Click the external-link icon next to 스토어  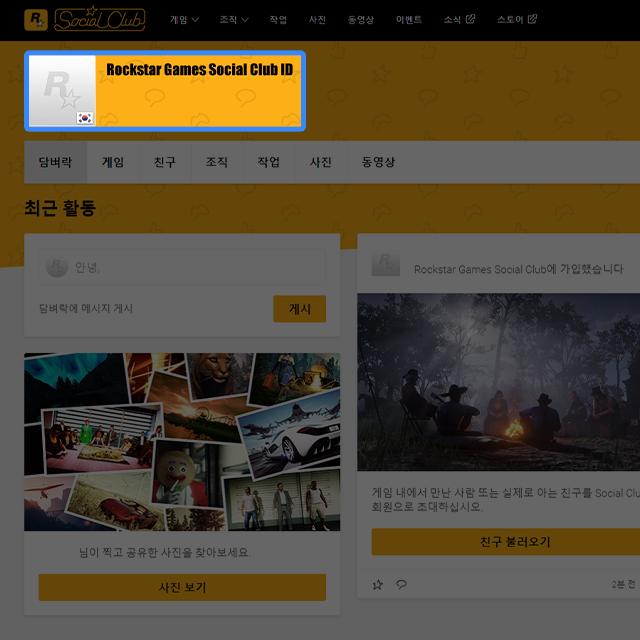[532, 19]
